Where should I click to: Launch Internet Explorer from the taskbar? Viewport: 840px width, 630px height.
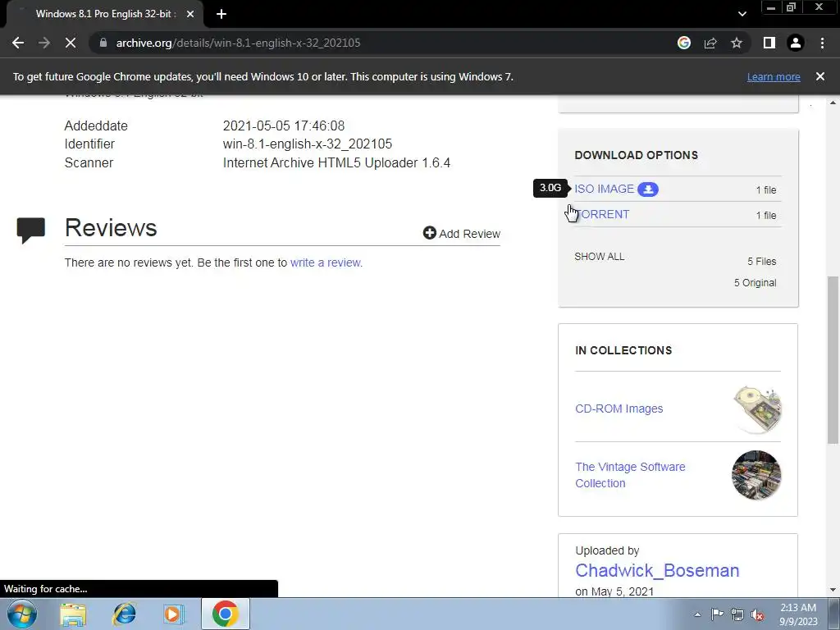(124, 614)
